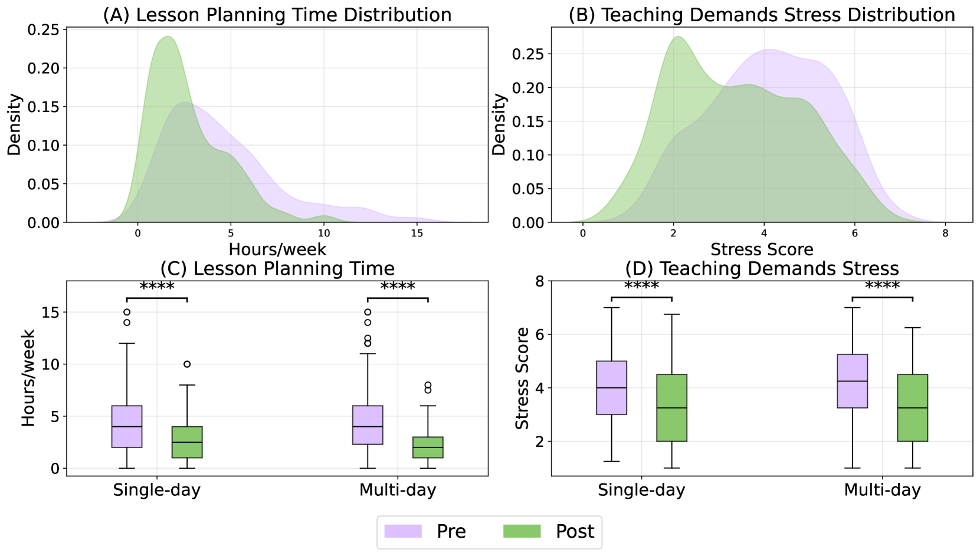Click the "Hours/week" x-axis label in panel A
The image size is (980, 556).
click(x=277, y=249)
